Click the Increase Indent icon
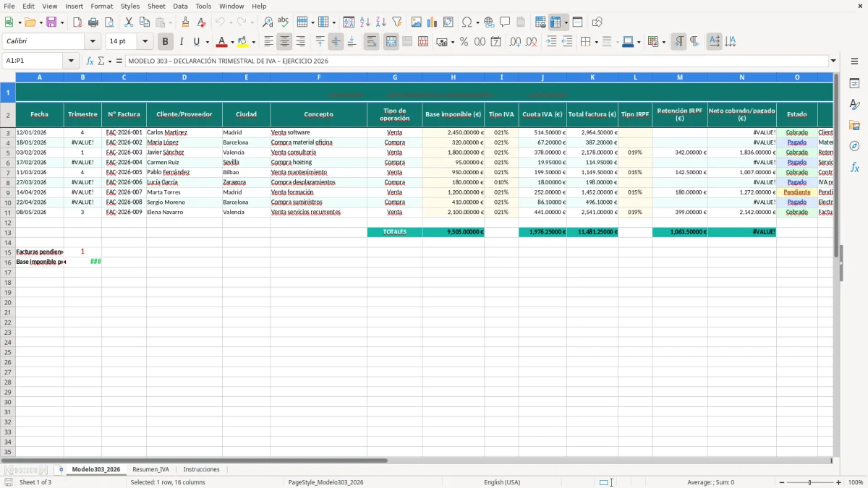This screenshot has height=488, width=868. (551, 42)
